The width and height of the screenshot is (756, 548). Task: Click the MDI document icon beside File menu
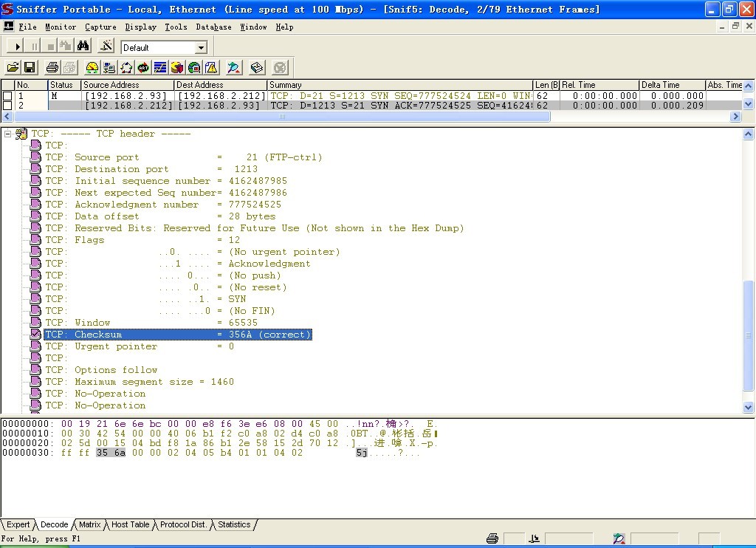8,27
